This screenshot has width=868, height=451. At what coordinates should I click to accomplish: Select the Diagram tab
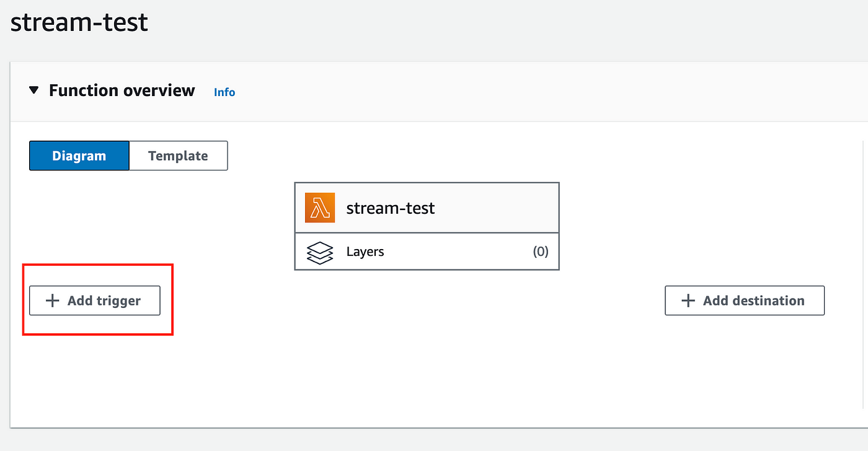(79, 155)
